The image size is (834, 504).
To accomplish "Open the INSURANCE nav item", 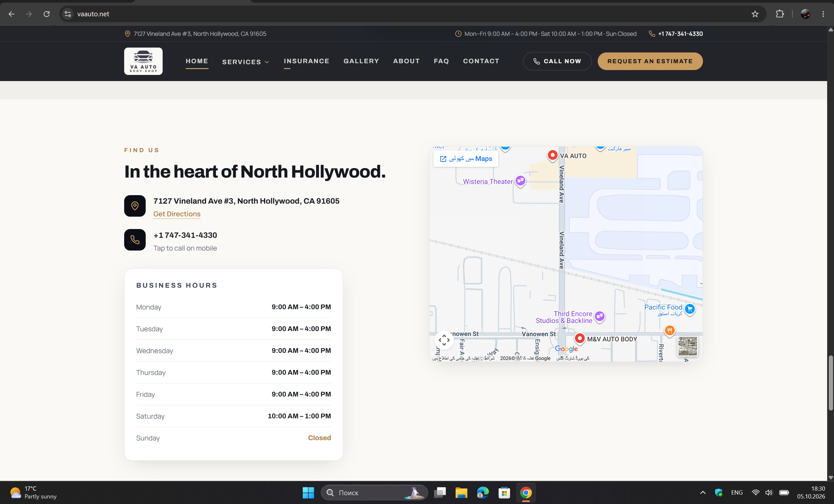I will 306,61.
